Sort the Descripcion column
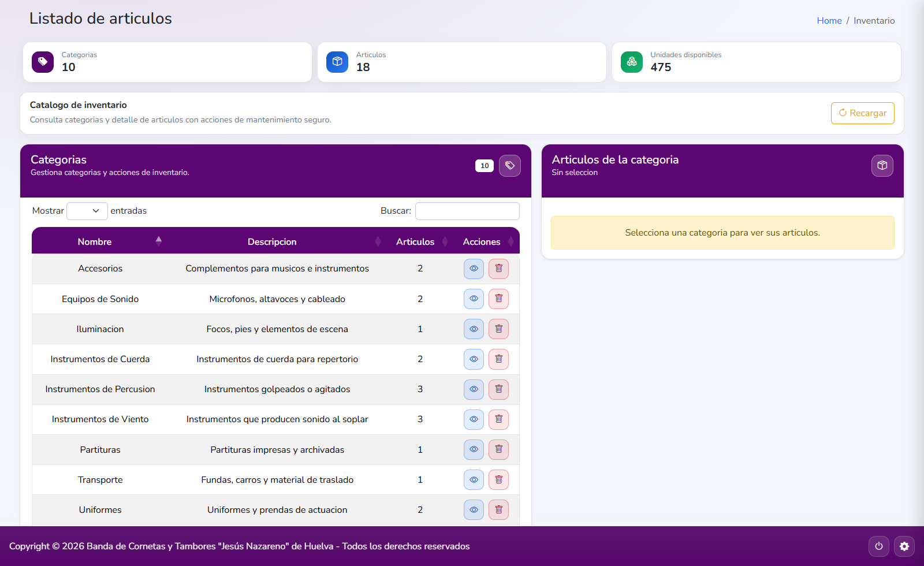 pyautogui.click(x=378, y=241)
